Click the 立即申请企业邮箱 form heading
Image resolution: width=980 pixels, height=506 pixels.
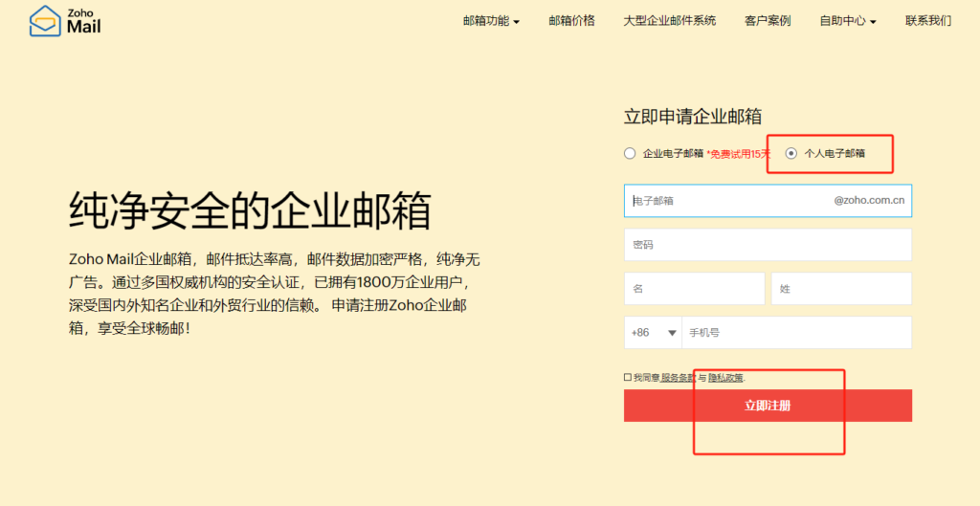693,117
